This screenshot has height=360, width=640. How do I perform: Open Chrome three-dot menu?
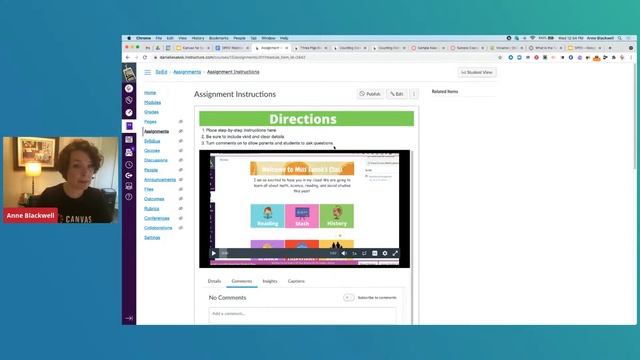click(631, 58)
